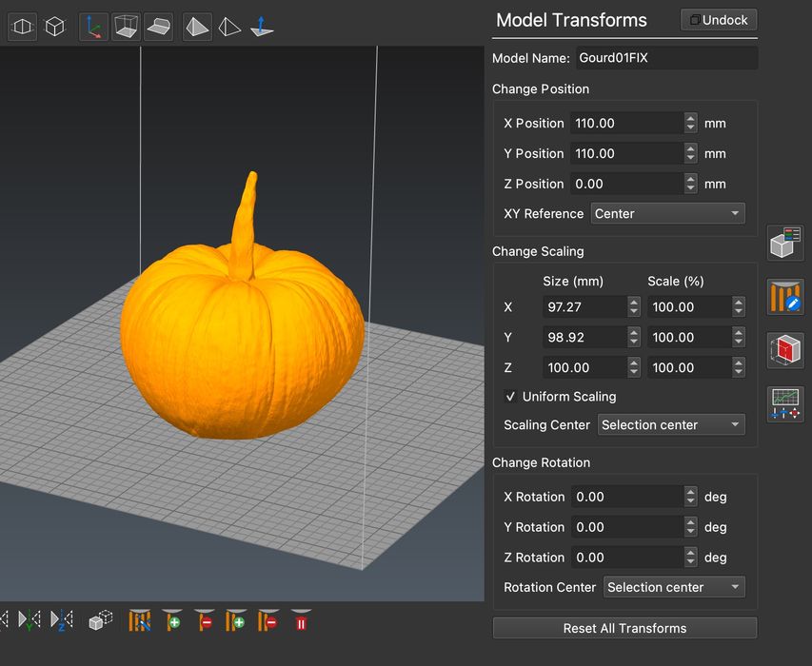Open the XY Reference dropdown
The image size is (812, 666).
tap(667, 214)
